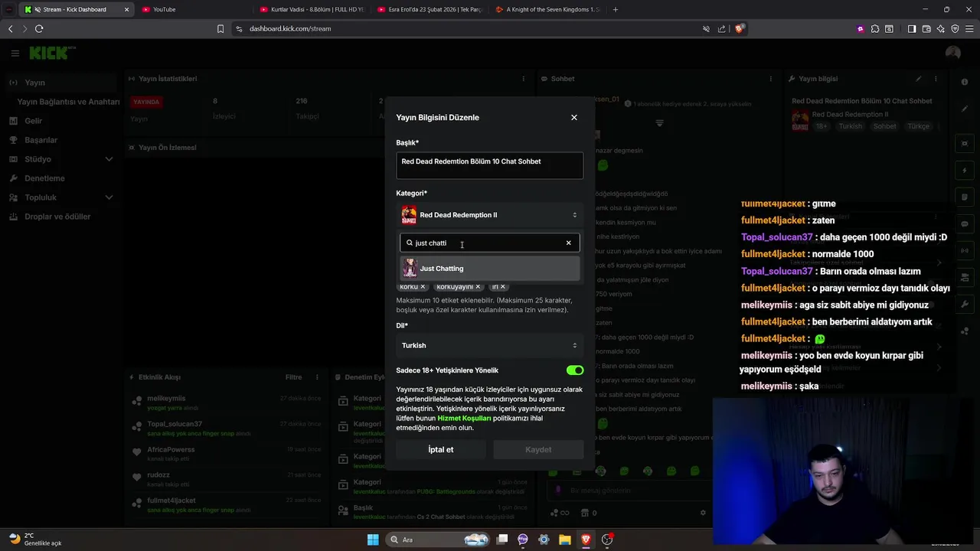Open Yayın İstatistikleri panel options menu

[x=524, y=79]
